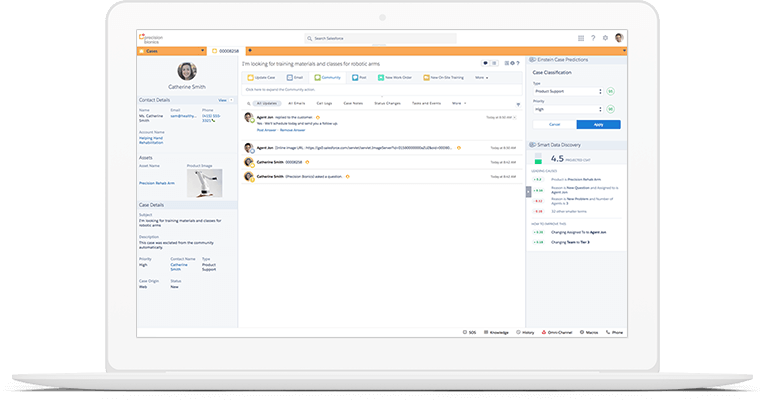The image size is (767, 400).
Task: Open the Phone utility in footer
Action: pos(615,331)
